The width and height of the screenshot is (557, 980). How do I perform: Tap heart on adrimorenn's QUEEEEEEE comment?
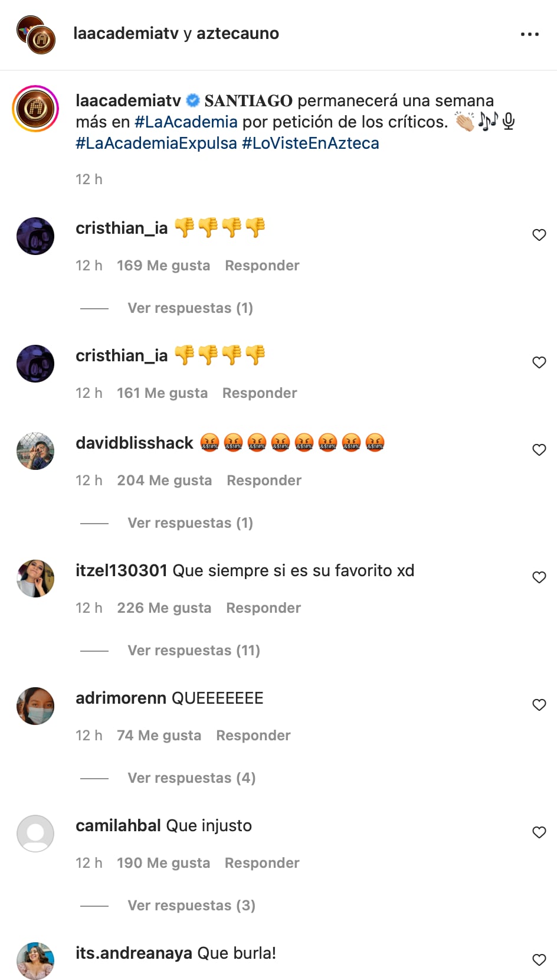coord(539,705)
